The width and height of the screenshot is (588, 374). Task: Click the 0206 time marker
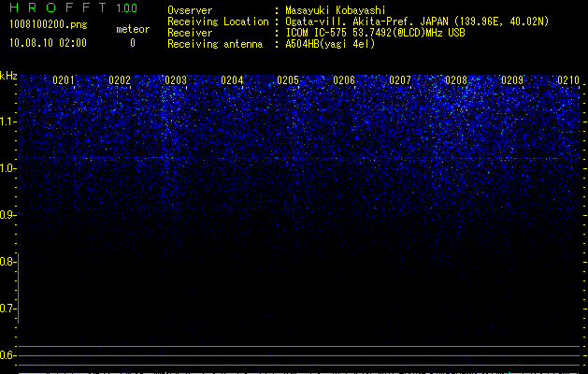344,80
